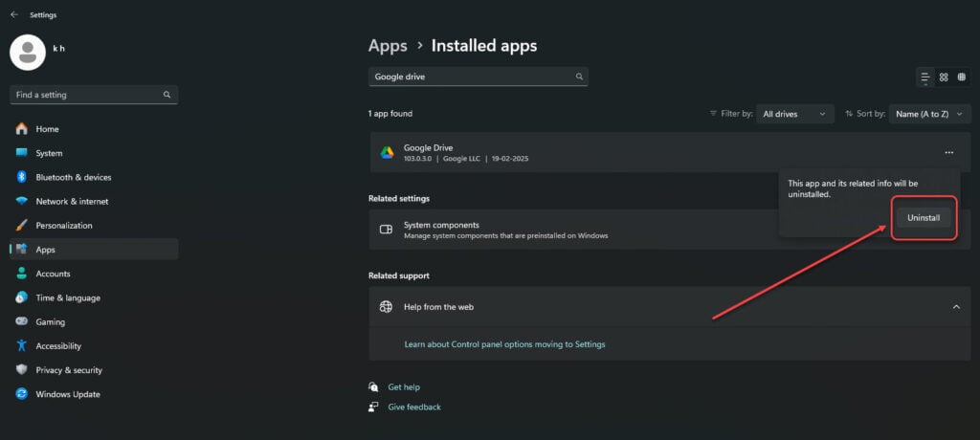The width and height of the screenshot is (980, 440).
Task: Click the Home sidebar icon
Action: coord(22,129)
